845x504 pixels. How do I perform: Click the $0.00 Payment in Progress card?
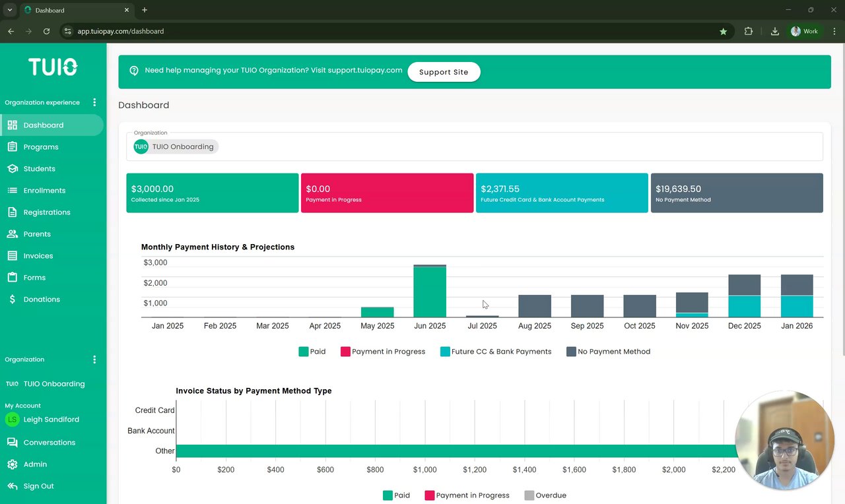point(387,193)
